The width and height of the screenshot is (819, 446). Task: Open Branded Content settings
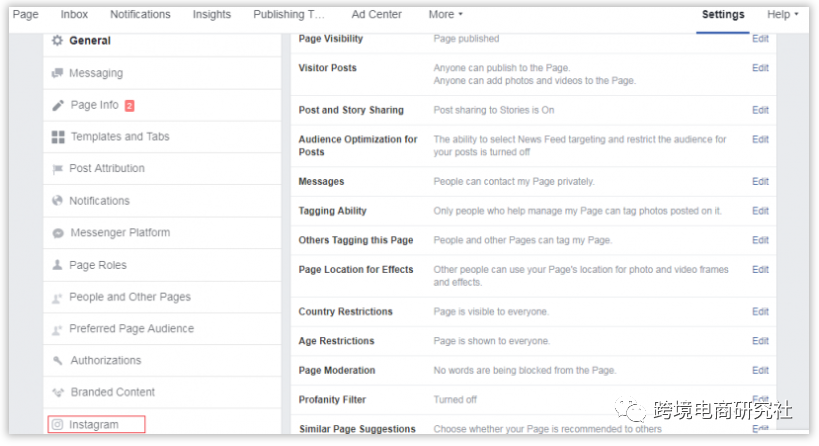click(112, 393)
